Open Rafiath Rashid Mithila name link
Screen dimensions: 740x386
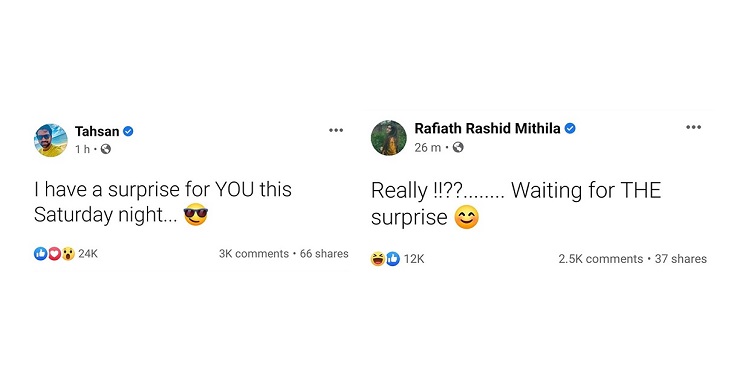[x=488, y=128]
